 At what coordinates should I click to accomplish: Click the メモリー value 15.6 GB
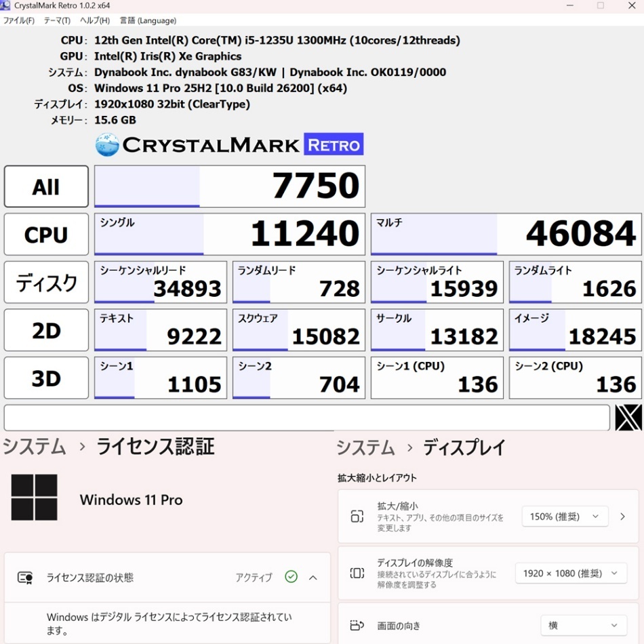point(115,120)
